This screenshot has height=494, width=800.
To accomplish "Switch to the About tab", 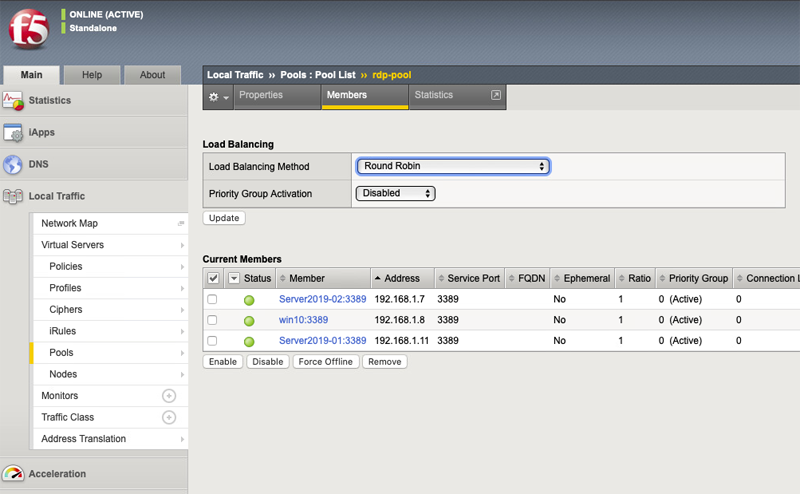I will tap(153, 75).
